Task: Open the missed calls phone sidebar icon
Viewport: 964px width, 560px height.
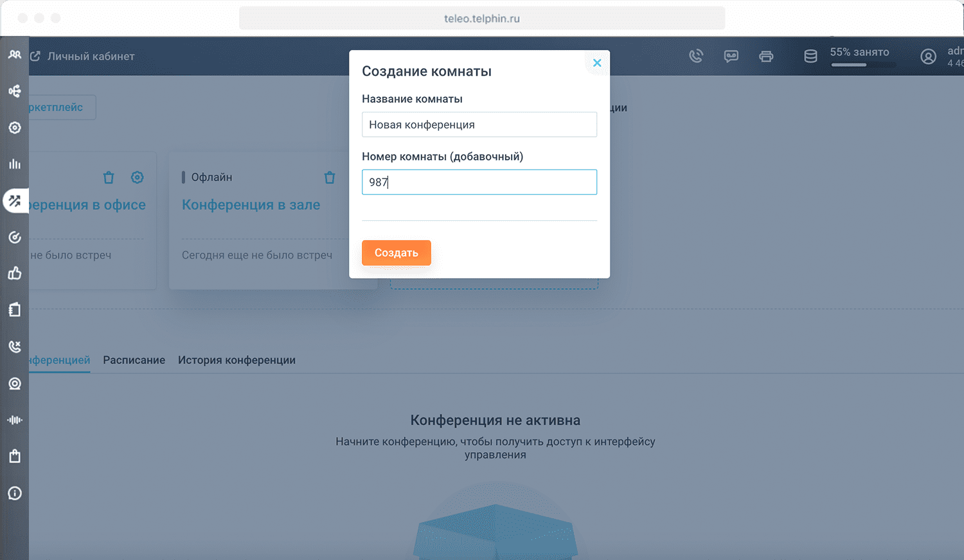Action: tap(15, 347)
